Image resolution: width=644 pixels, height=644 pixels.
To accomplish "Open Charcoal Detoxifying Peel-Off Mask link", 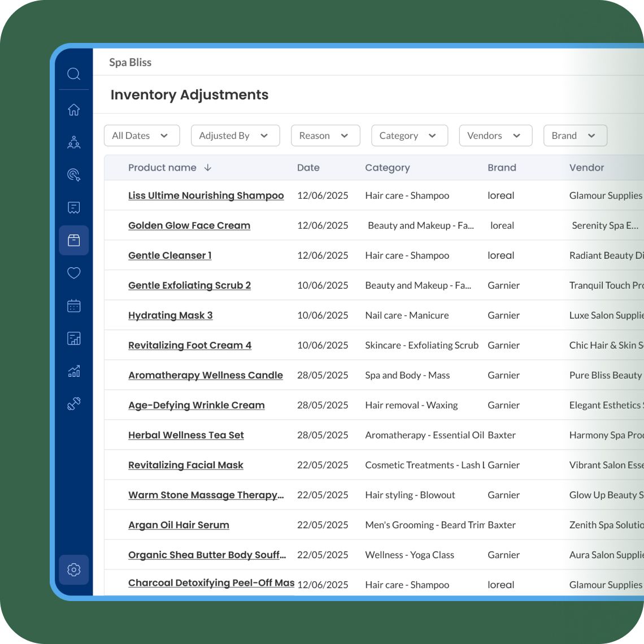I will [211, 583].
